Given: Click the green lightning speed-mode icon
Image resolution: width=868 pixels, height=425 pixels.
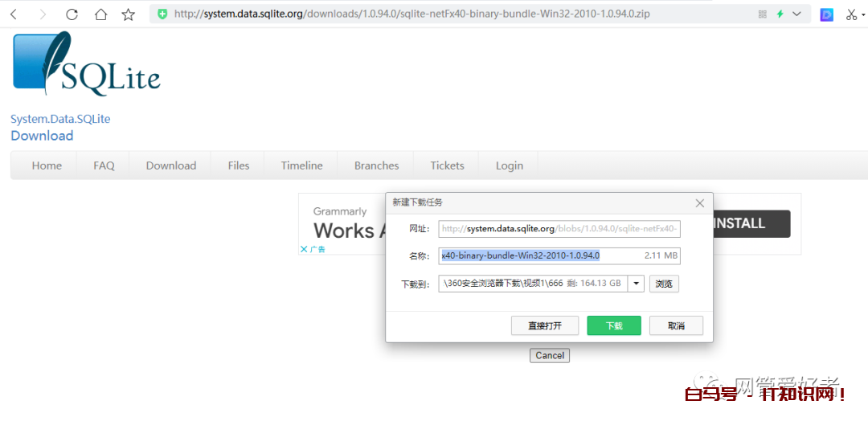Looking at the screenshot, I should pyautogui.click(x=780, y=14).
